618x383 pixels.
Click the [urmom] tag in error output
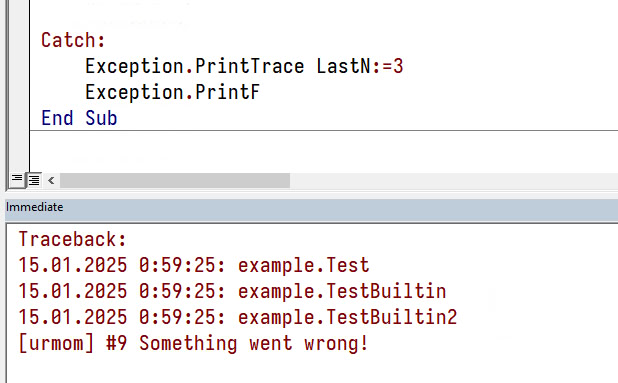pyautogui.click(x=56, y=343)
